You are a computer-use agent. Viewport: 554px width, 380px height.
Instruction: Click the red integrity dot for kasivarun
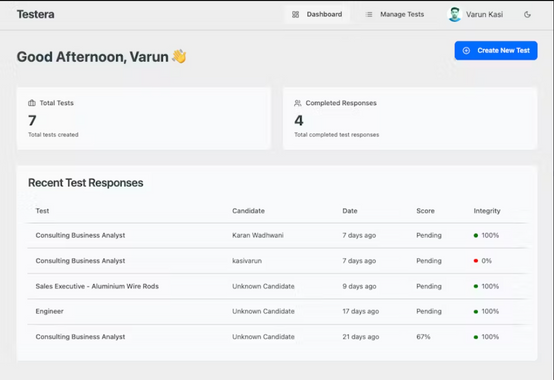(x=476, y=261)
